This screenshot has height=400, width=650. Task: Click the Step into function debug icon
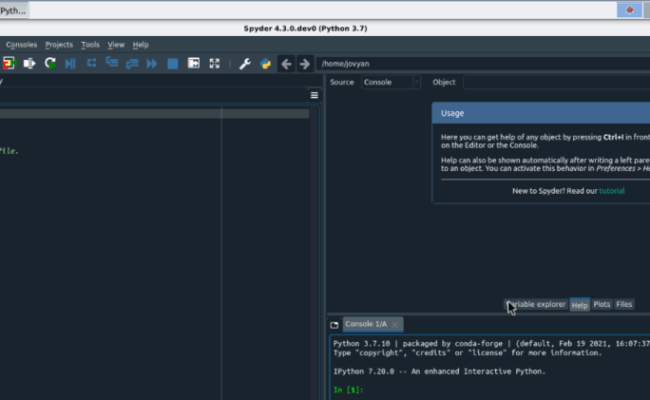(112, 63)
